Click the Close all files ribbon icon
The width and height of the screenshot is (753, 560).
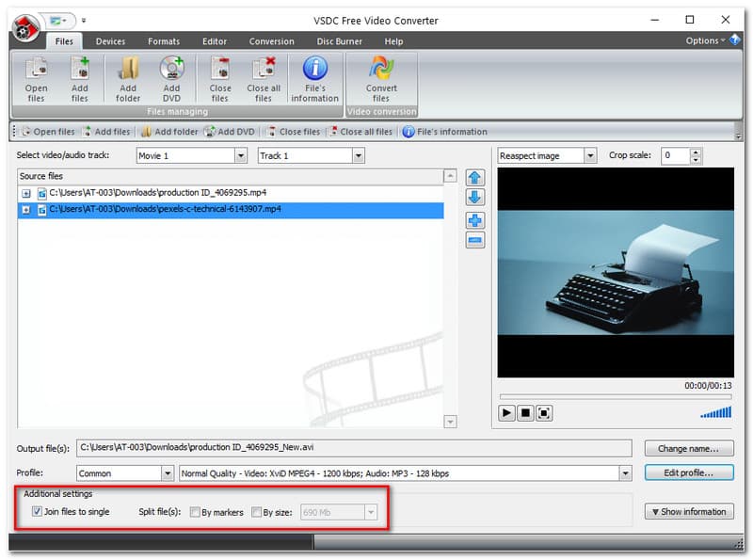tap(264, 79)
